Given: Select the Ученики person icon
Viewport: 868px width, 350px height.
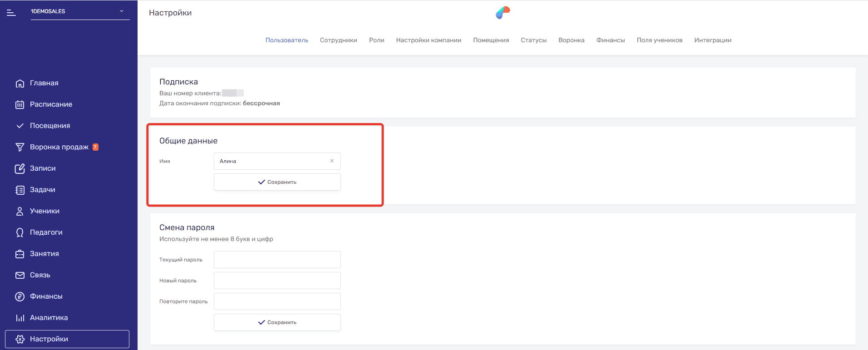Looking at the screenshot, I should tap(20, 211).
